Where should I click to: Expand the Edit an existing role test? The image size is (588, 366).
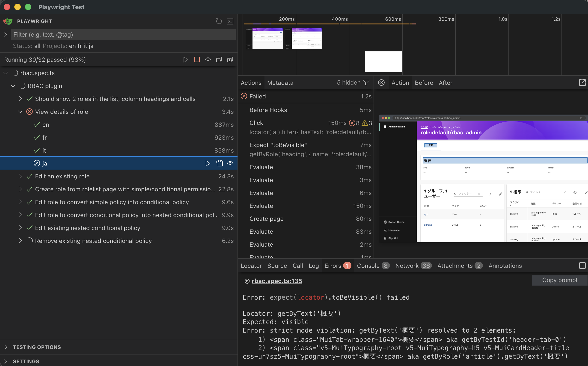point(20,176)
